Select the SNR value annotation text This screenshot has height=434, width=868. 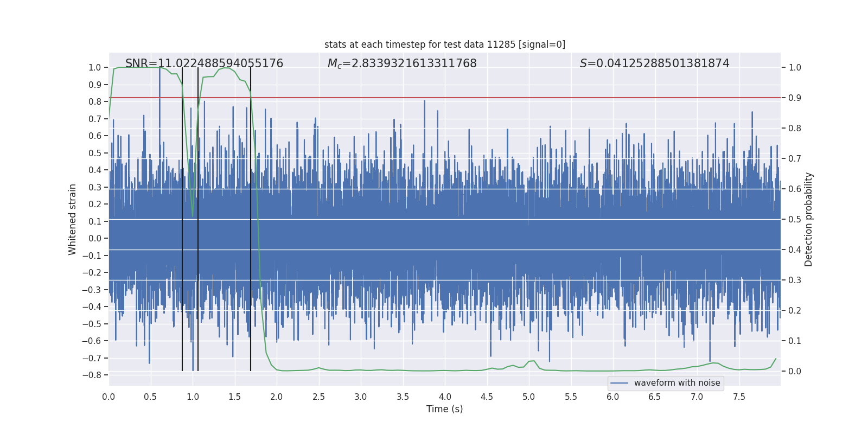204,63
